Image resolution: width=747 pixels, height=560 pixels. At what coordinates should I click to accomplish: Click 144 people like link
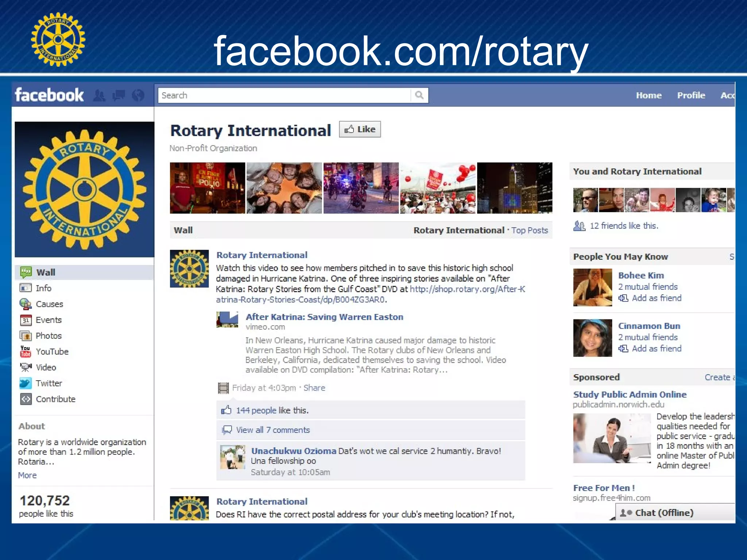click(256, 410)
